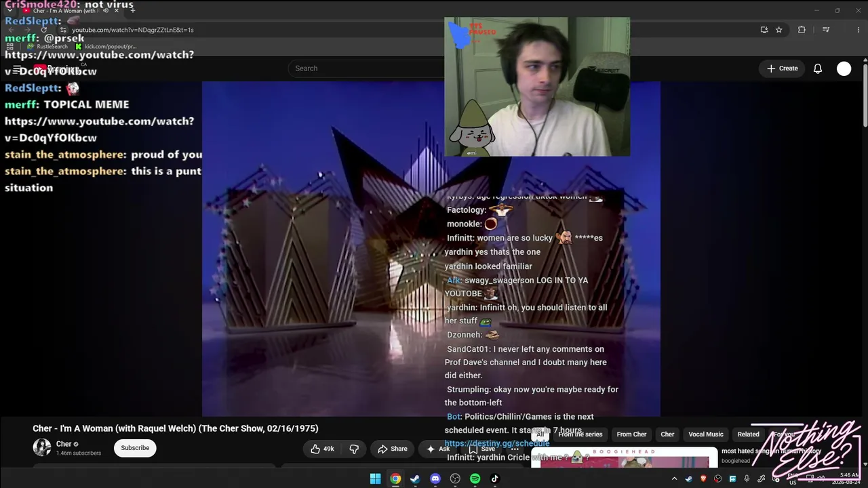Open the YouTube guide hamburger menu

(x=17, y=68)
